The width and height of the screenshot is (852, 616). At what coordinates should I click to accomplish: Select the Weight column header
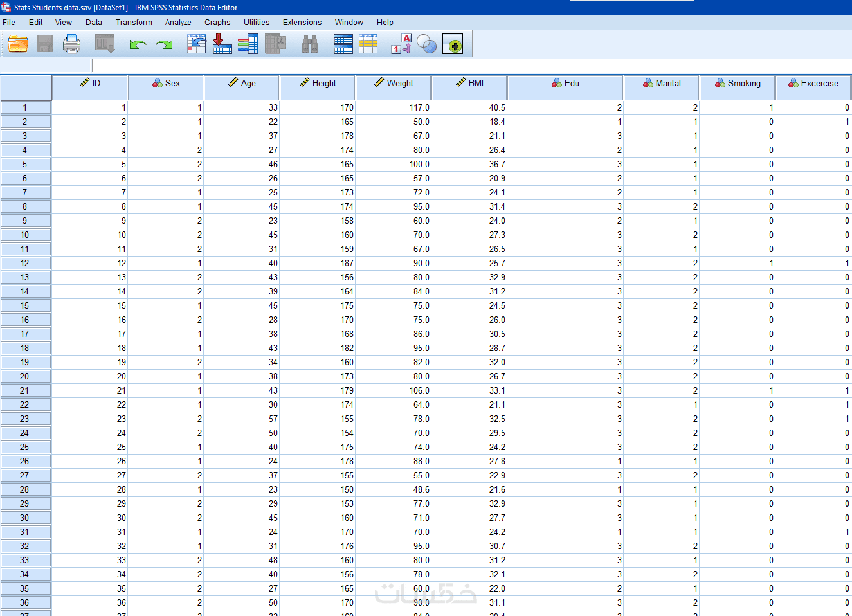click(394, 87)
